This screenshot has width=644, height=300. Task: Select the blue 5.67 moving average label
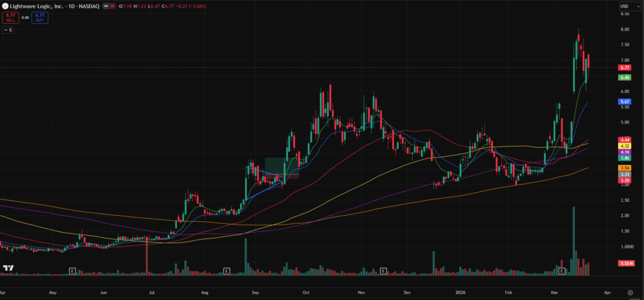pos(625,101)
